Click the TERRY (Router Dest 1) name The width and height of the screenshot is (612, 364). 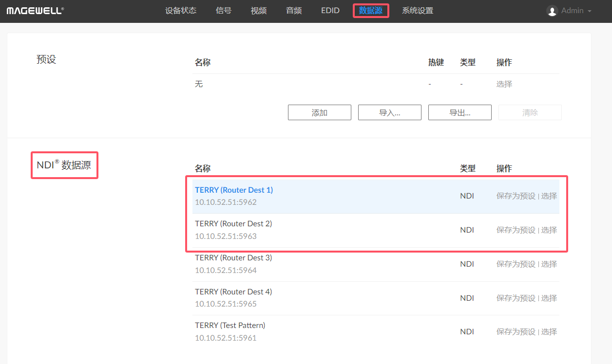tap(234, 190)
